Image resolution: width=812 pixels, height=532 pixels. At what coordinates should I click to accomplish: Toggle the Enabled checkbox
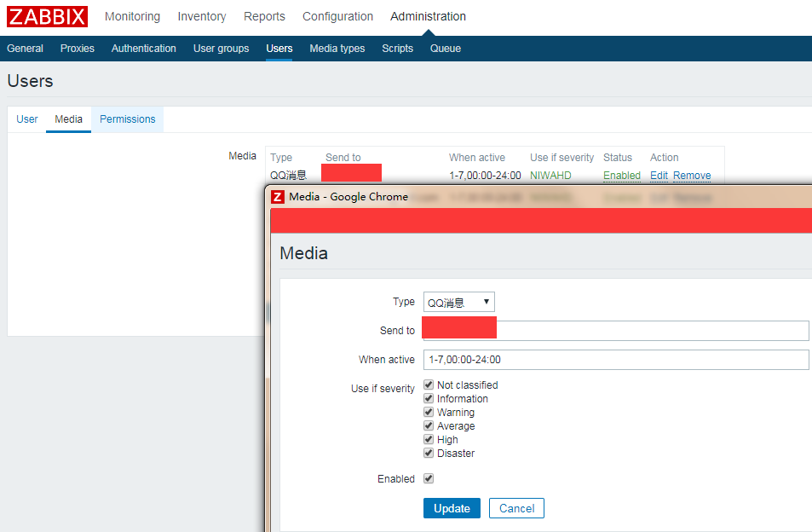click(x=429, y=478)
